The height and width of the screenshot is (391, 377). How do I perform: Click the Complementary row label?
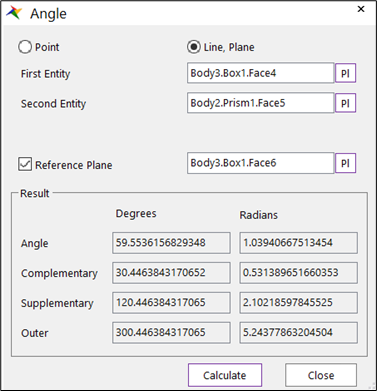[x=59, y=273]
